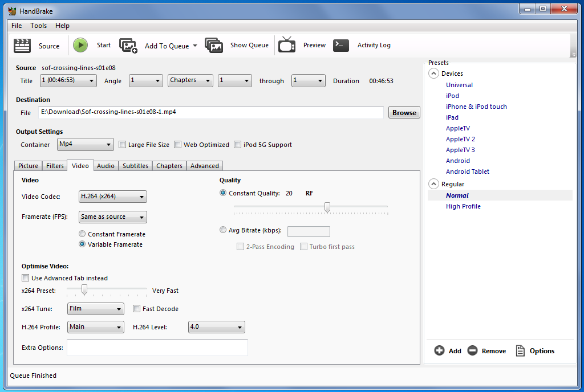Select the Android Tablet preset
Viewport: 584px width, 392px height.
pos(468,171)
